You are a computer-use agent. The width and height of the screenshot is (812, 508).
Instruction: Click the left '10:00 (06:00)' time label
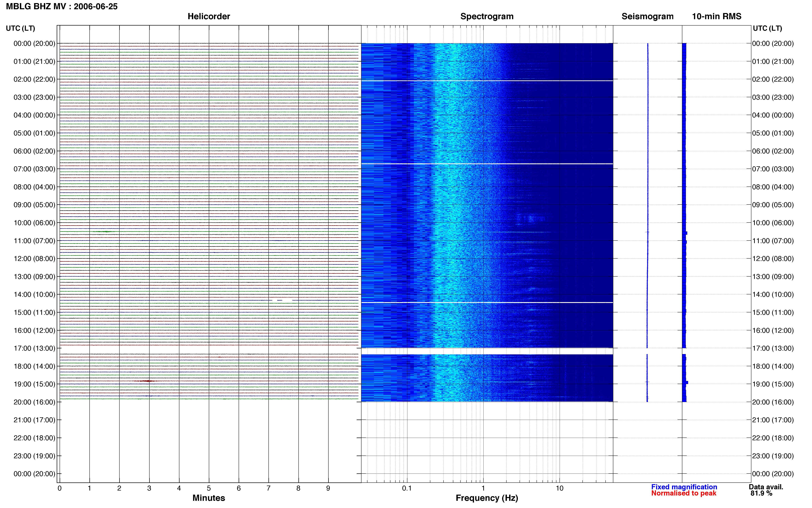tap(34, 223)
